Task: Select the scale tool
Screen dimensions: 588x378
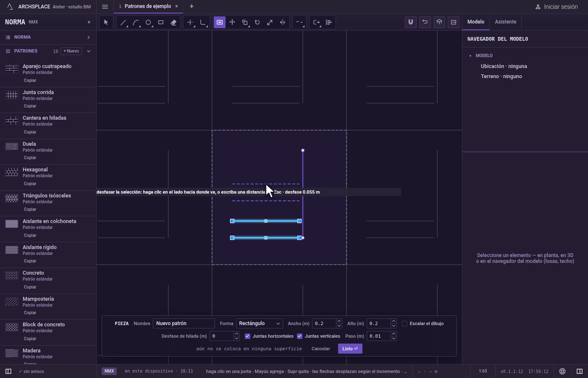Action: (270, 22)
